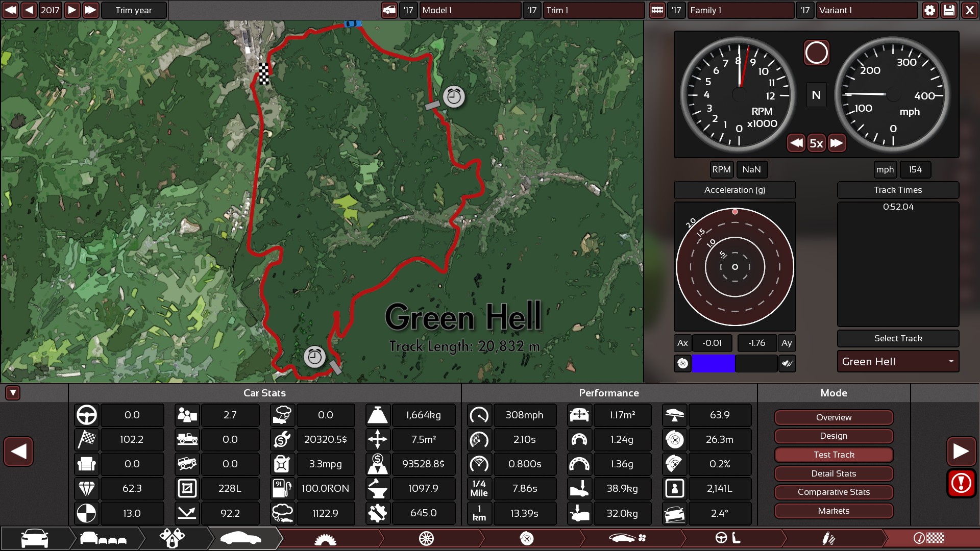This screenshot has height=551, width=980.
Task: Collapse the stats panel with down arrow
Action: tap(13, 393)
